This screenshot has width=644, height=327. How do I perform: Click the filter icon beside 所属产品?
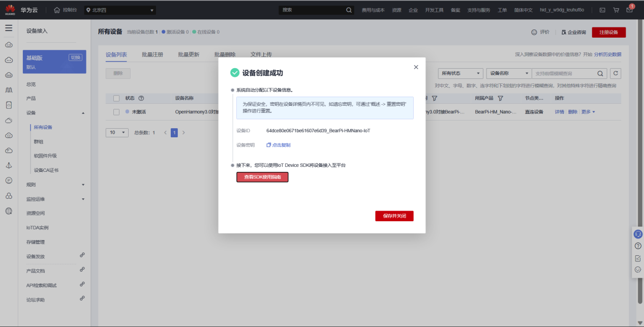click(500, 98)
